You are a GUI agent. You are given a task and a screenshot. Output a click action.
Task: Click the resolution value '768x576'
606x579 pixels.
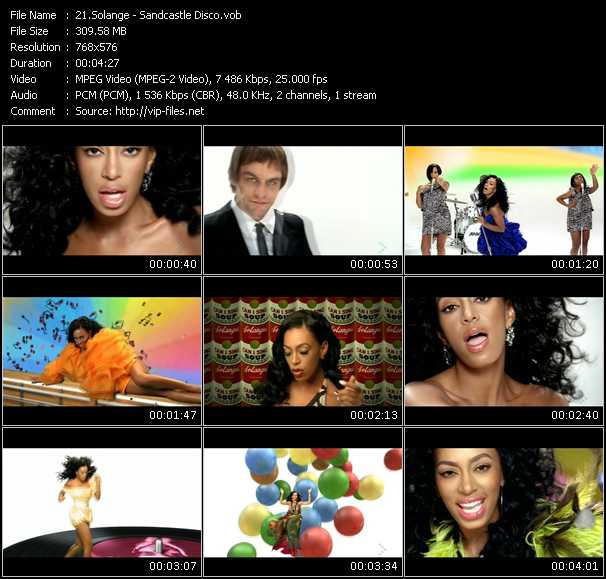(96, 47)
